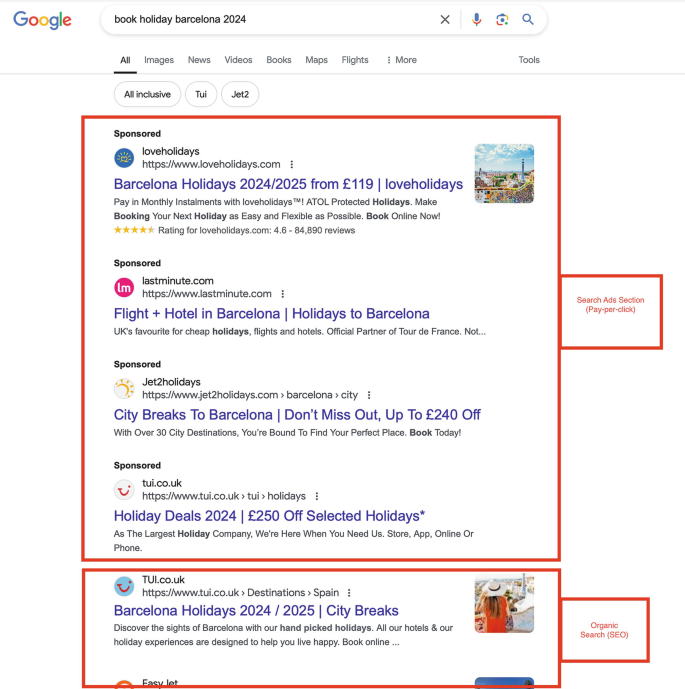
Task: Click the organic TUI.co.uk blue favicon
Action: coord(124,586)
